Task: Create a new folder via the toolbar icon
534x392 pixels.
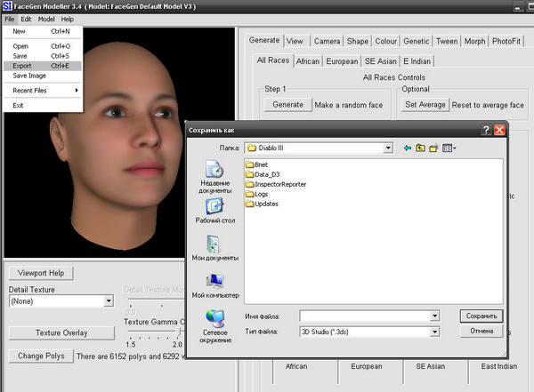Action: 433,148
